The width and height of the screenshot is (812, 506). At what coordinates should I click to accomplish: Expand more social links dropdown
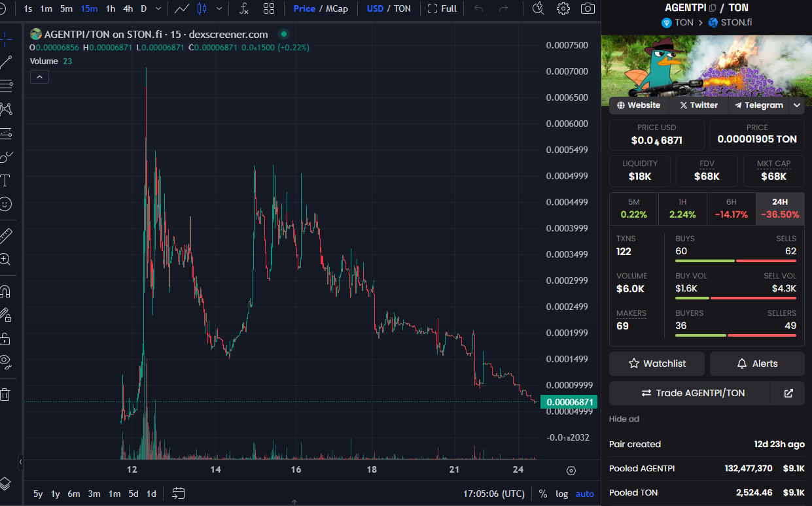[797, 105]
